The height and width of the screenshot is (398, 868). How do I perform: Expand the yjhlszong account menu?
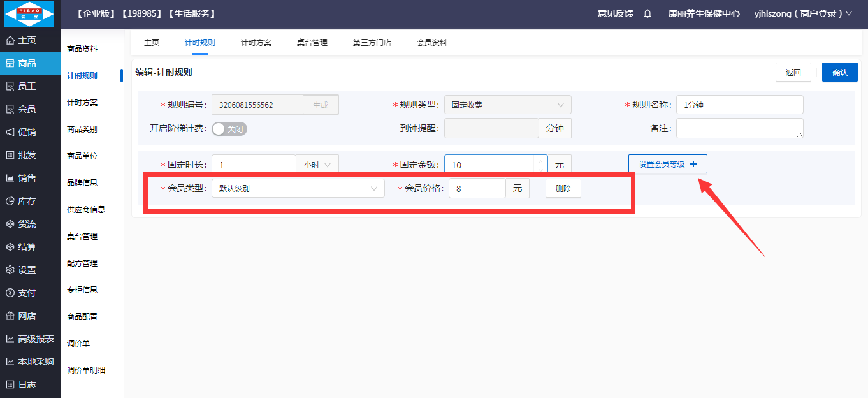(x=802, y=13)
